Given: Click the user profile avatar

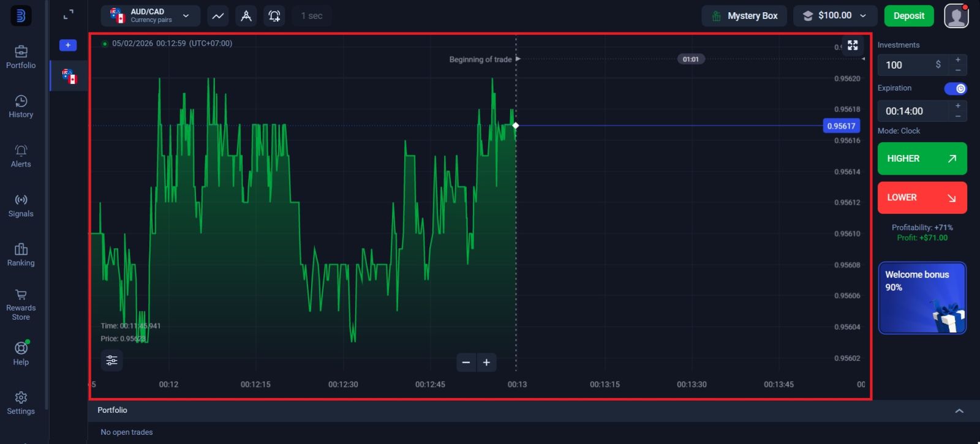Looking at the screenshot, I should (x=956, y=16).
